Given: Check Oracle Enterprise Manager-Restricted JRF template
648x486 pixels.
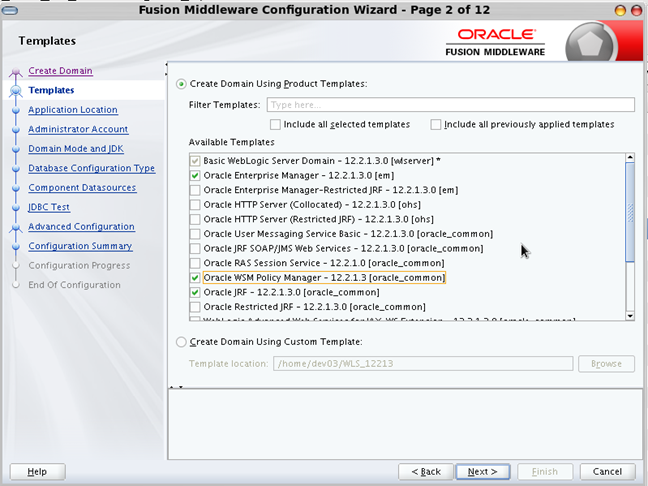Looking at the screenshot, I should (x=195, y=190).
